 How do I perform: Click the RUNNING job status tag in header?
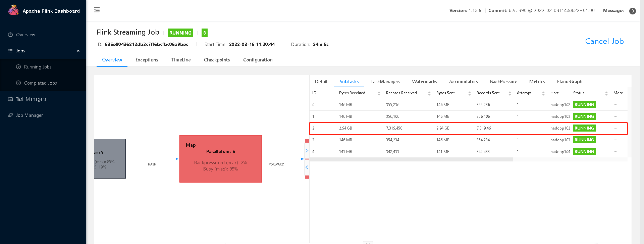[x=180, y=33]
